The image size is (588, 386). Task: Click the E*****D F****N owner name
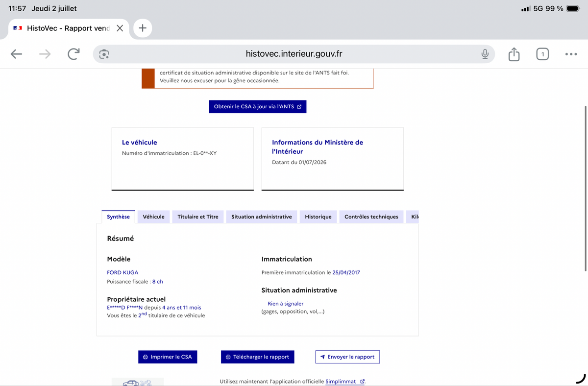pyautogui.click(x=124, y=308)
